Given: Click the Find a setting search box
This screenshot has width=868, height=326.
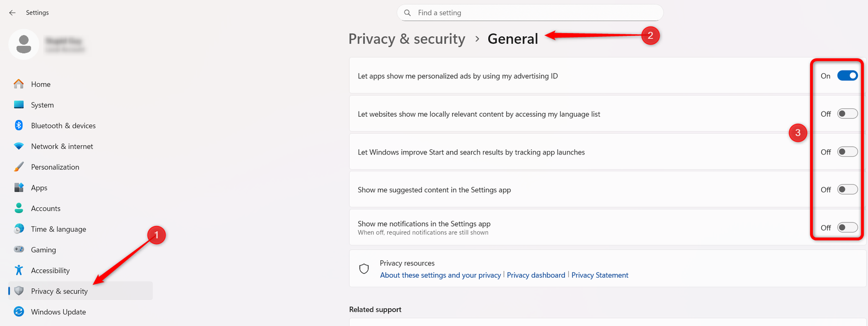Looking at the screenshot, I should [530, 12].
